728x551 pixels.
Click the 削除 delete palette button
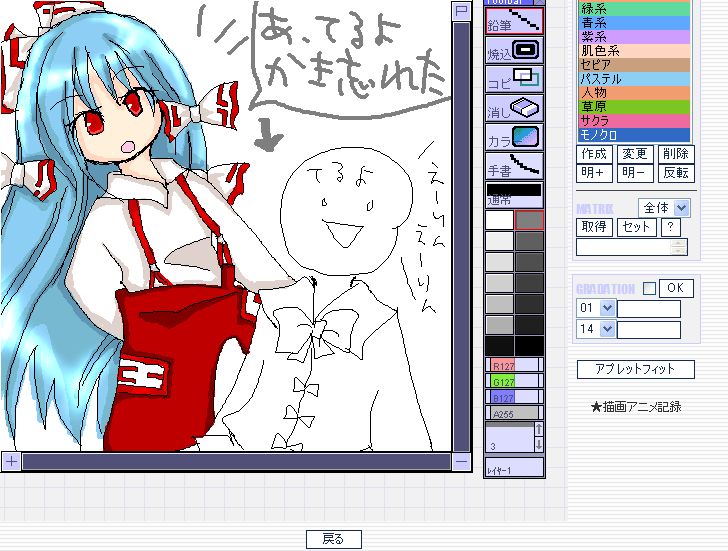click(676, 154)
